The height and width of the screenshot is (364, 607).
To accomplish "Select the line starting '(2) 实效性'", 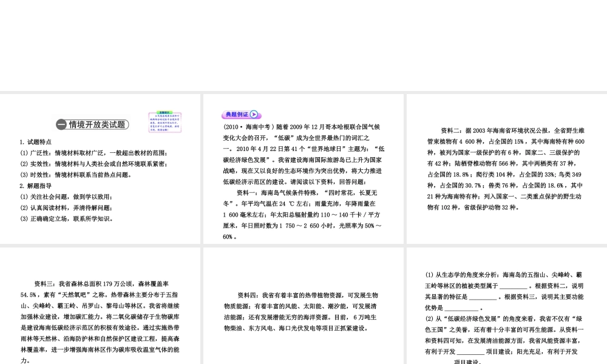I will pyautogui.click(x=94, y=164).
